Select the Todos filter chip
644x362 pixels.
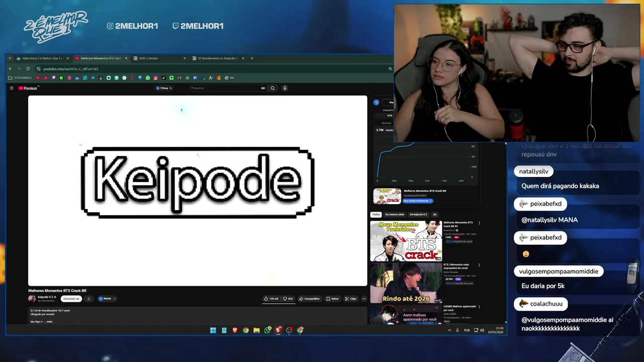pyautogui.click(x=376, y=215)
